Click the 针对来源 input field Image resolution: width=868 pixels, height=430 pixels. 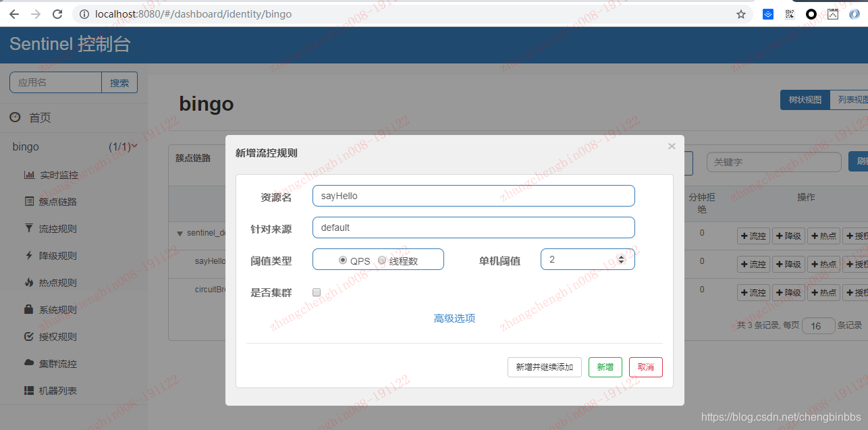[474, 227]
